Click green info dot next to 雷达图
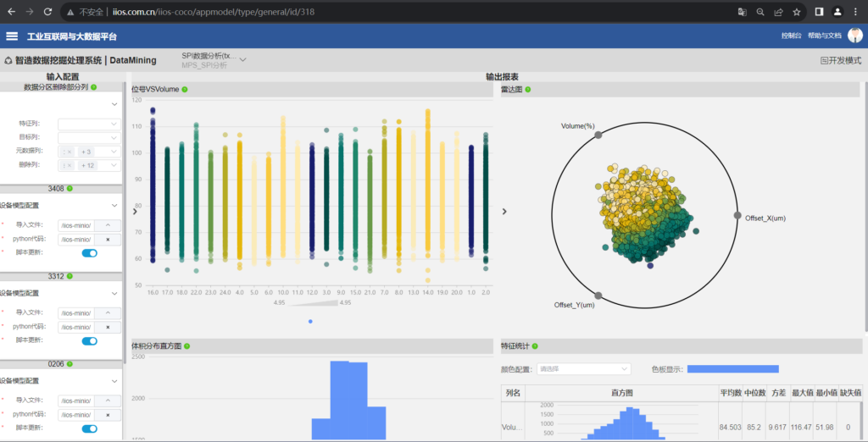The height and width of the screenshot is (442, 868). (x=528, y=89)
